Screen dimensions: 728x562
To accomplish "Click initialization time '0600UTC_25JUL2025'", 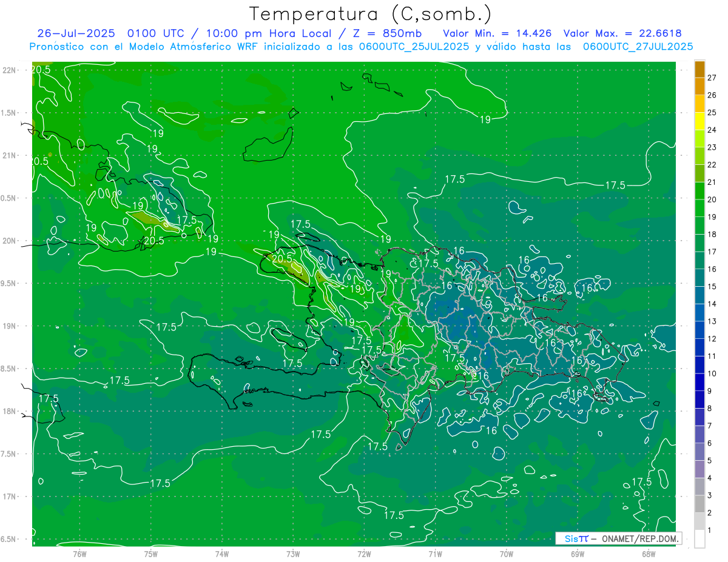I will click(414, 47).
